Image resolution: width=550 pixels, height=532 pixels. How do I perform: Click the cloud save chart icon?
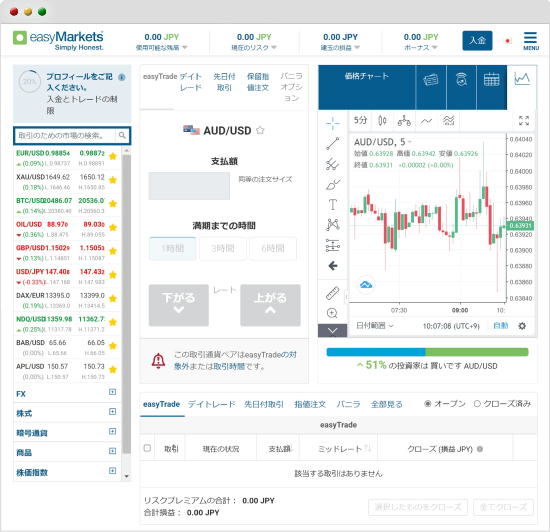pyautogui.click(x=366, y=285)
